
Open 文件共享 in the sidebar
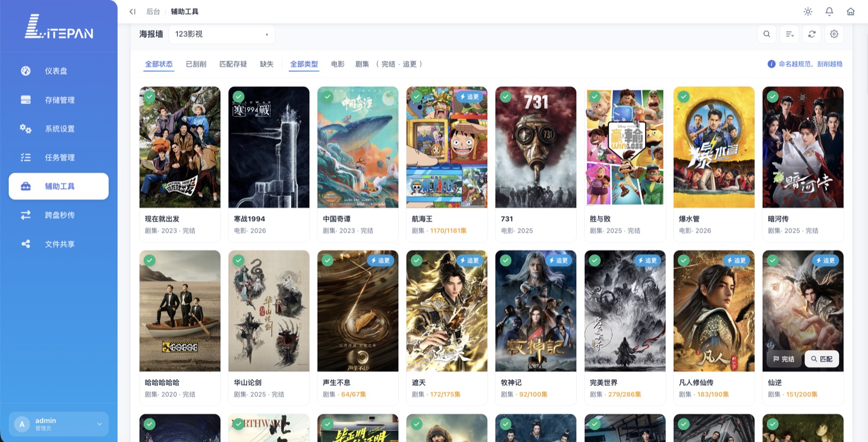(59, 244)
